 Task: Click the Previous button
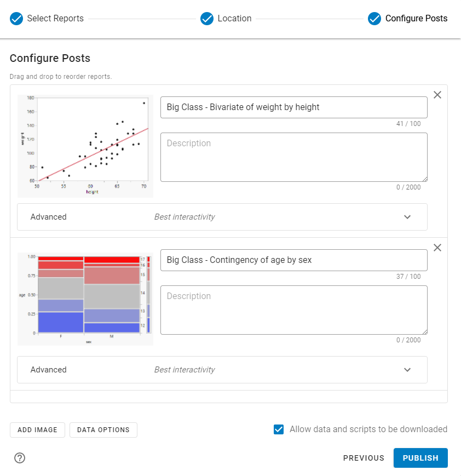click(364, 458)
